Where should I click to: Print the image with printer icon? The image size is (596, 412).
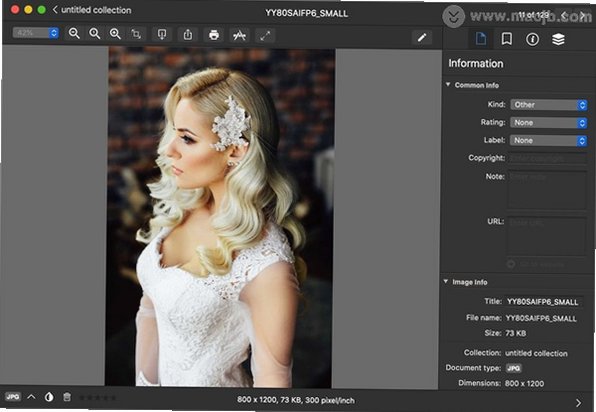click(214, 35)
